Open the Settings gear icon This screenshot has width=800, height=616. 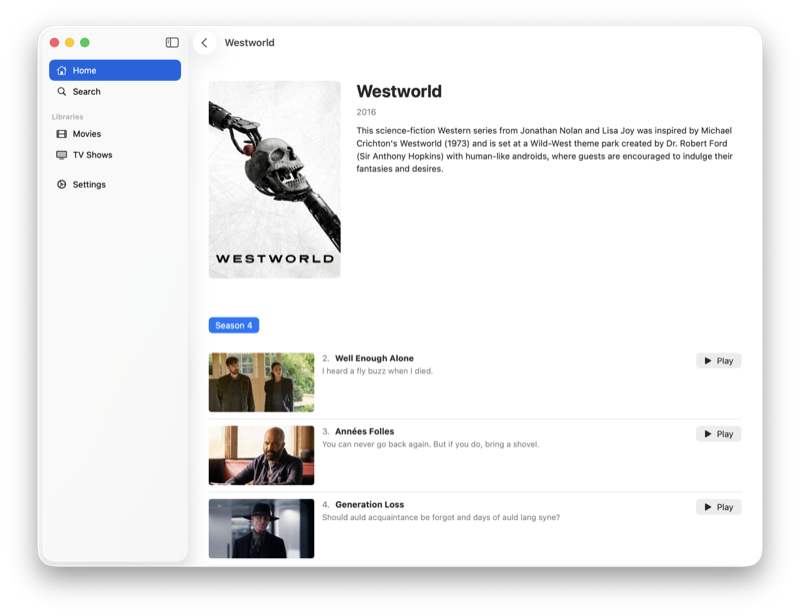[62, 184]
